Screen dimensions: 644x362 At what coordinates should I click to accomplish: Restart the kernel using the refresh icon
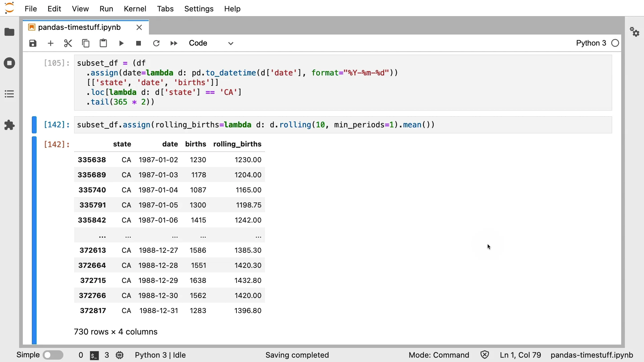(156, 43)
